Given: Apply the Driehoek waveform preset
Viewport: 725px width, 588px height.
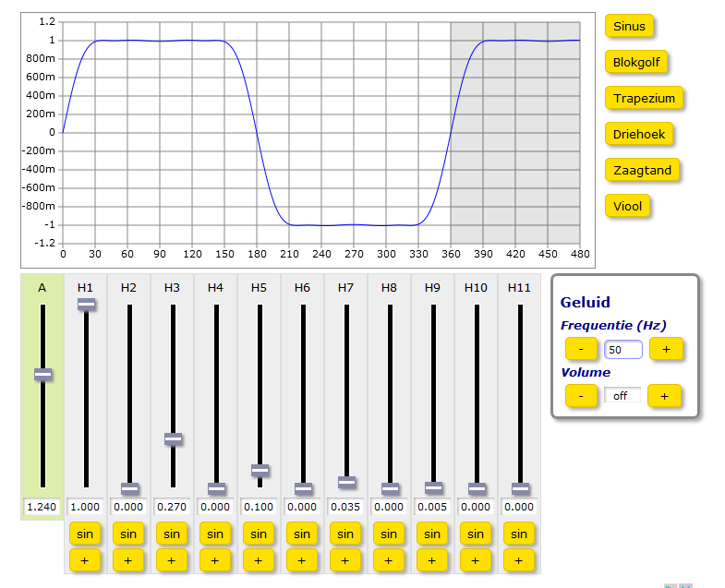Looking at the screenshot, I should tap(638, 134).
